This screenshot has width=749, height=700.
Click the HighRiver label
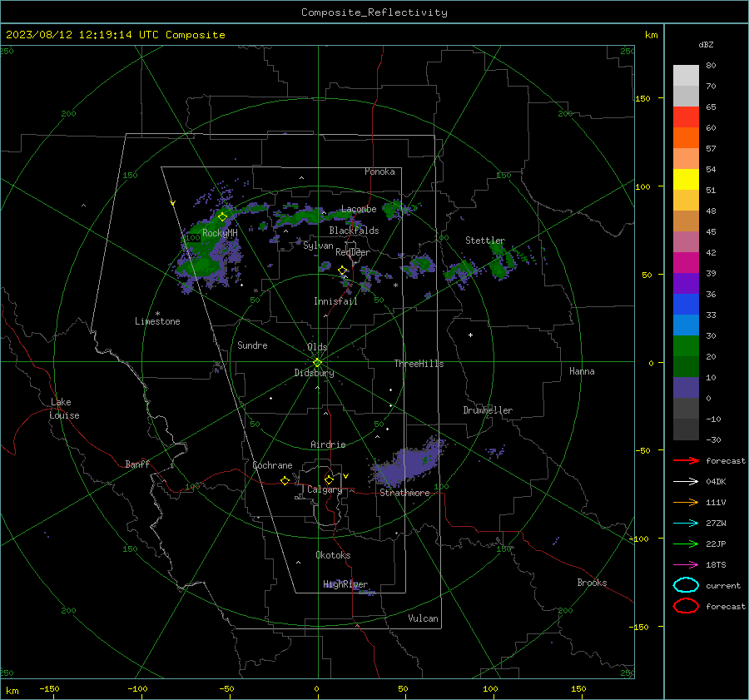click(345, 584)
